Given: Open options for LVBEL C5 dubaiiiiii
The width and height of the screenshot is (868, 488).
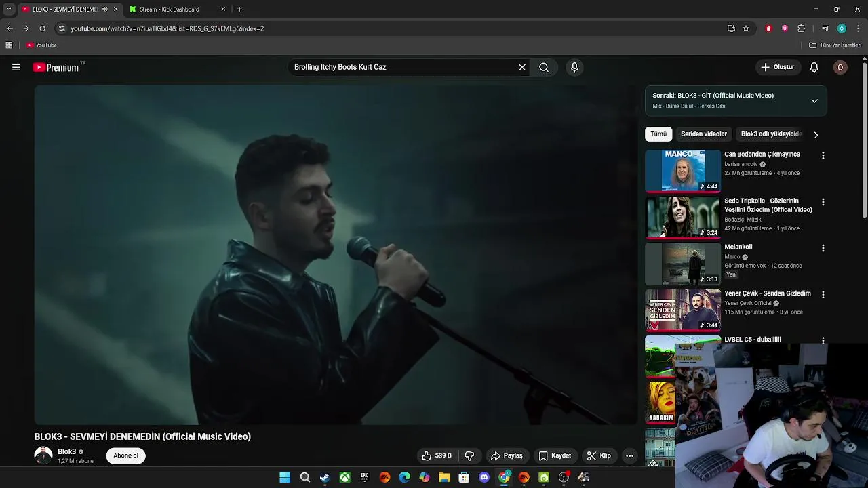Looking at the screenshot, I should pos(823,340).
